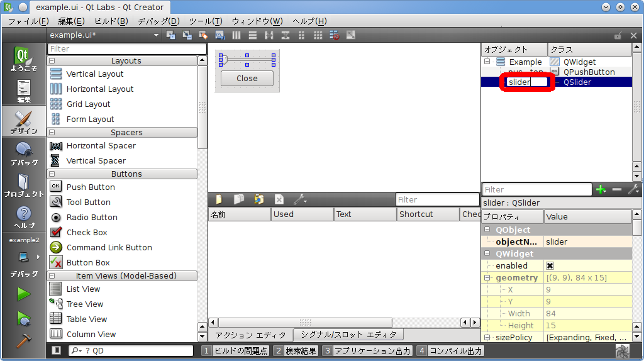The width and height of the screenshot is (644, 361).
Task: Select Check Box widget from widget list
Action: 87,232
